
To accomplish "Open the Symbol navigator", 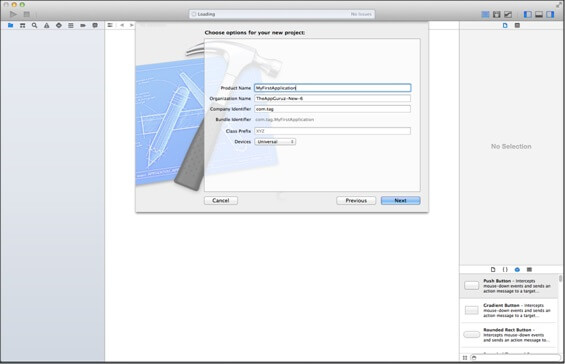I will (x=22, y=25).
